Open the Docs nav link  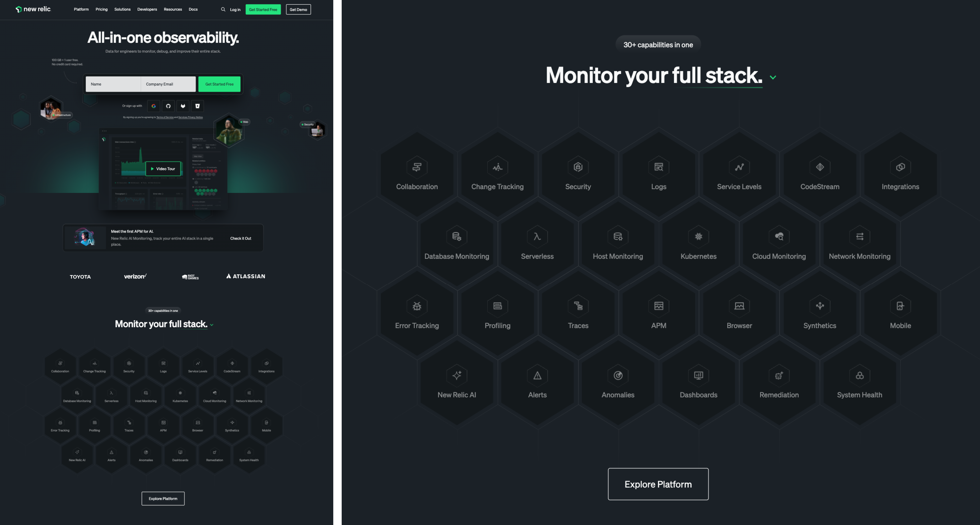coord(193,9)
